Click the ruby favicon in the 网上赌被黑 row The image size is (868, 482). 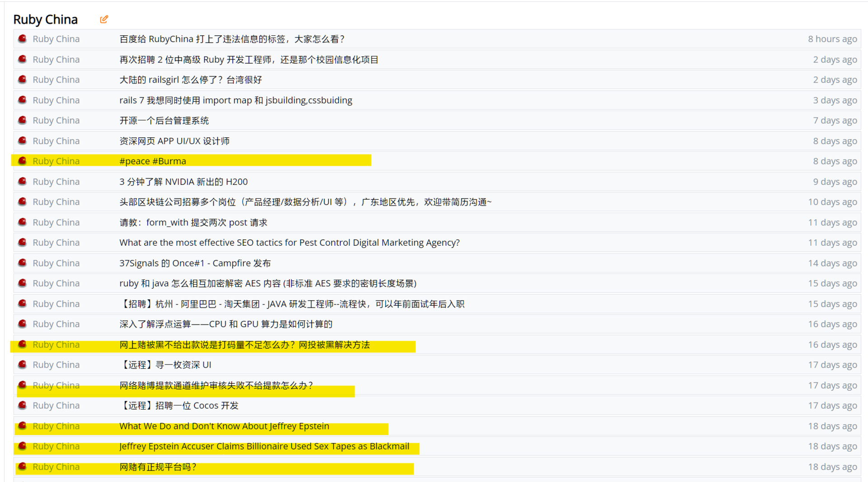point(22,344)
